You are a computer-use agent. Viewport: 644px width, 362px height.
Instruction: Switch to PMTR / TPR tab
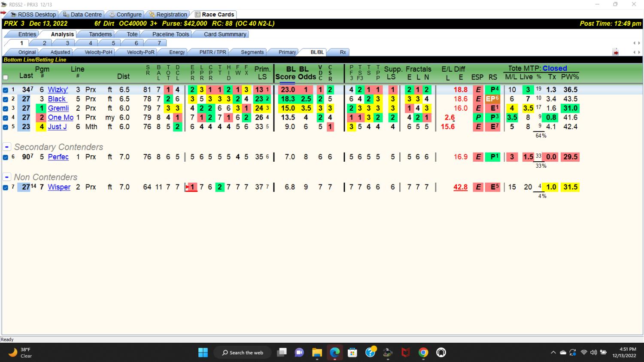pyautogui.click(x=213, y=52)
